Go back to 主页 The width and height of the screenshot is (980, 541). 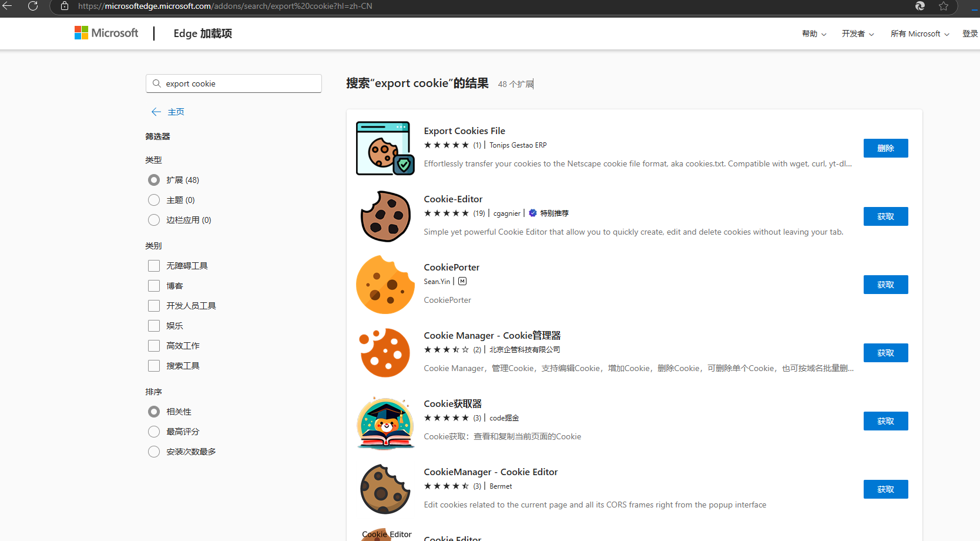(x=176, y=112)
